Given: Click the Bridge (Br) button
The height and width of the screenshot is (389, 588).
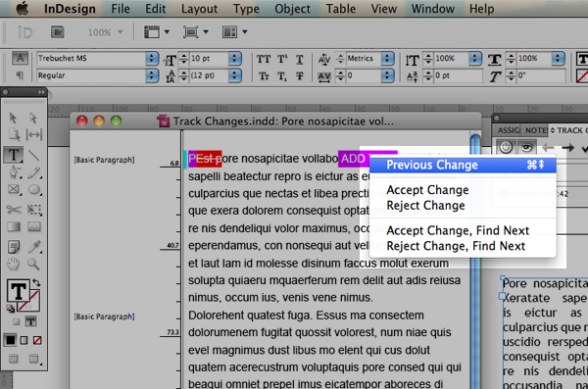Looking at the screenshot, I should pyautogui.click(x=58, y=32).
